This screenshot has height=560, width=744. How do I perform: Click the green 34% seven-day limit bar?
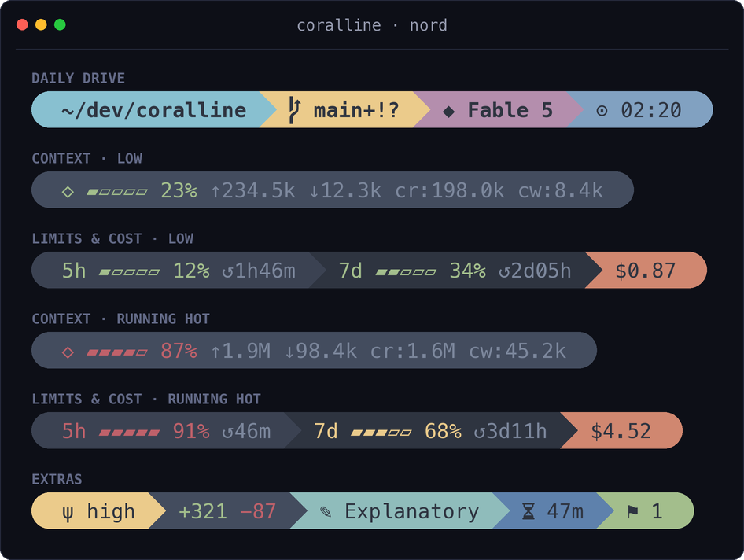[406, 272]
